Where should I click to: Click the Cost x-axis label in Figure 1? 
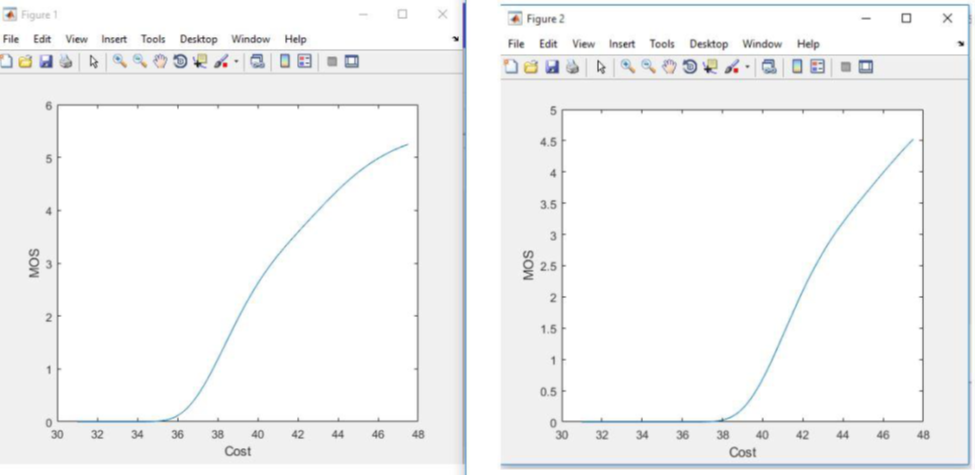click(x=238, y=451)
